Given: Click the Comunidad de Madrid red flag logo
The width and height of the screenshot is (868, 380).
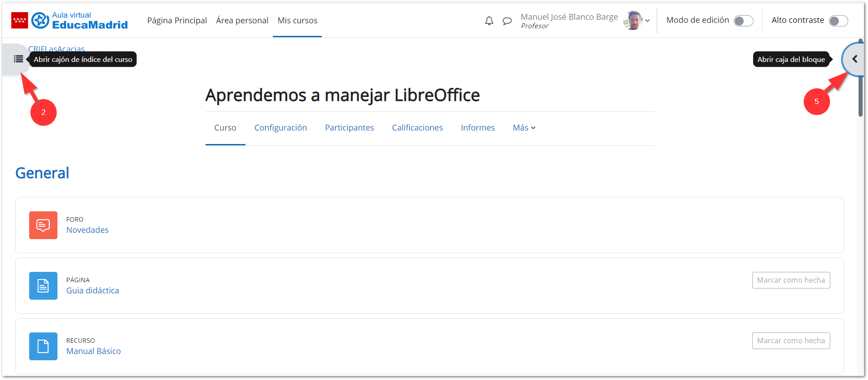Looking at the screenshot, I should click(19, 20).
